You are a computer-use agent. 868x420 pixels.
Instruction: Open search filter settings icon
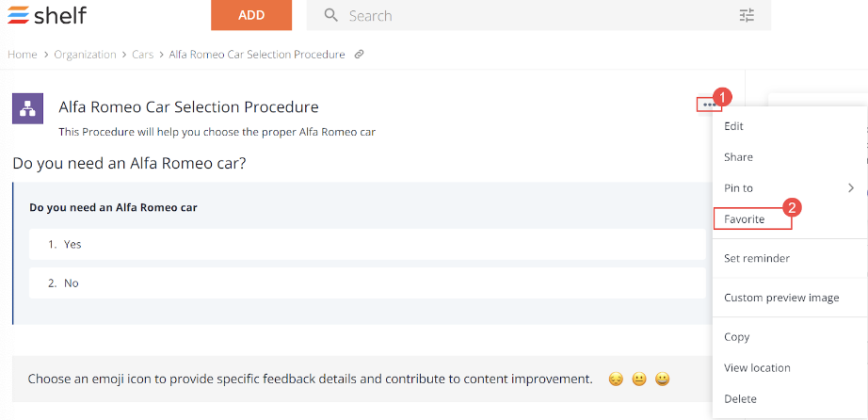click(747, 15)
